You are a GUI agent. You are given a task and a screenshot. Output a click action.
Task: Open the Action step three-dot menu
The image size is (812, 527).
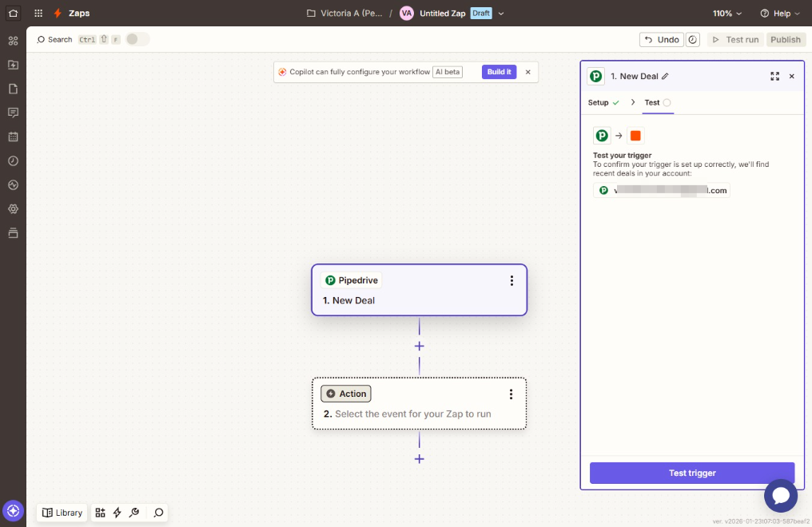pyautogui.click(x=511, y=394)
